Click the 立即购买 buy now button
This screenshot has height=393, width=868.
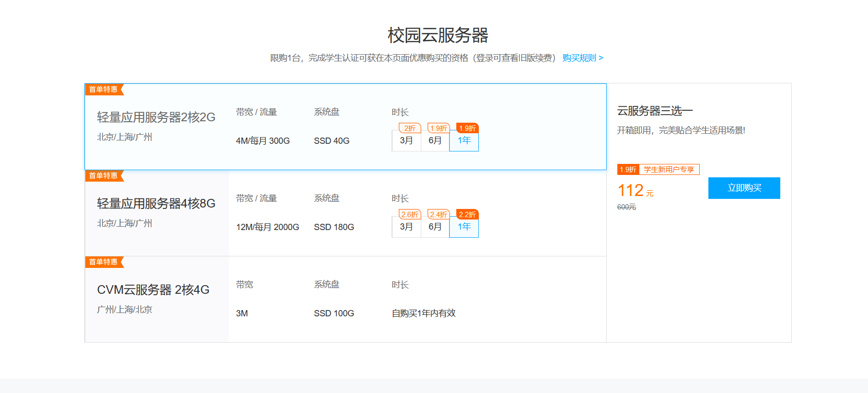pos(744,188)
